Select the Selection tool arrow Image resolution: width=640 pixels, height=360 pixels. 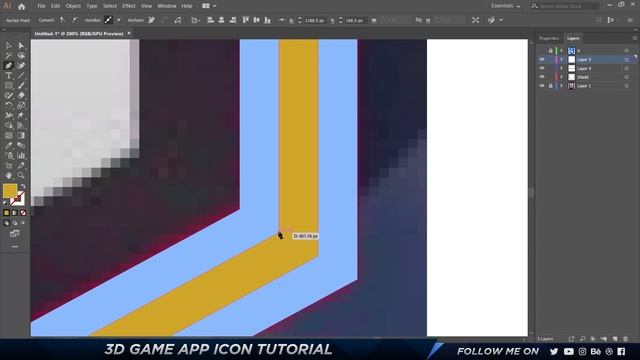pyautogui.click(x=9, y=46)
